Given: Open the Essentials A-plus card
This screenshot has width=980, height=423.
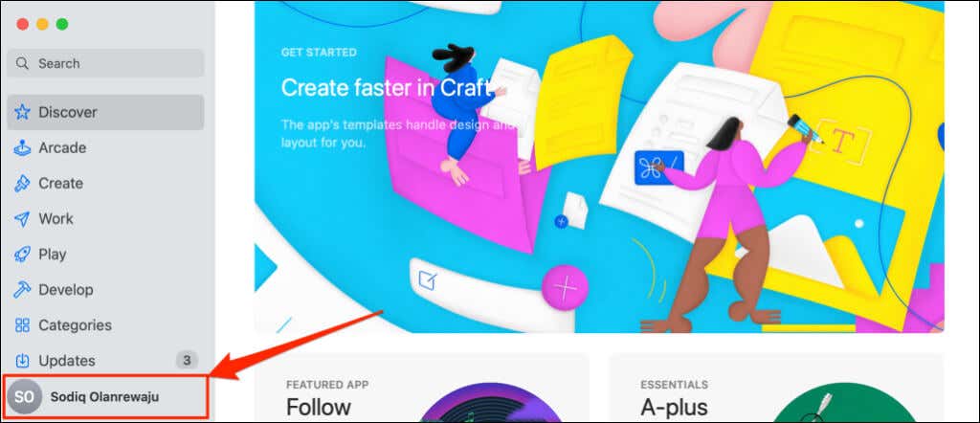Looking at the screenshot, I should point(777,388).
